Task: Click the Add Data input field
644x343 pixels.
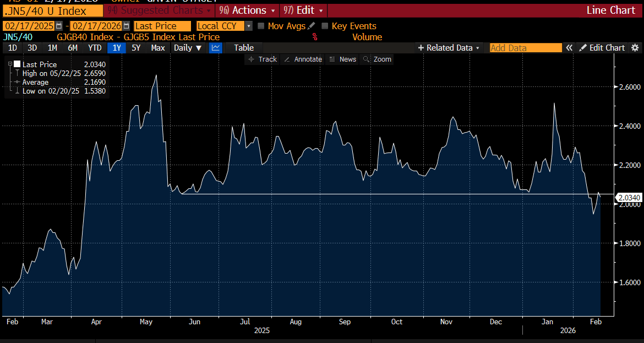Action: pos(525,48)
